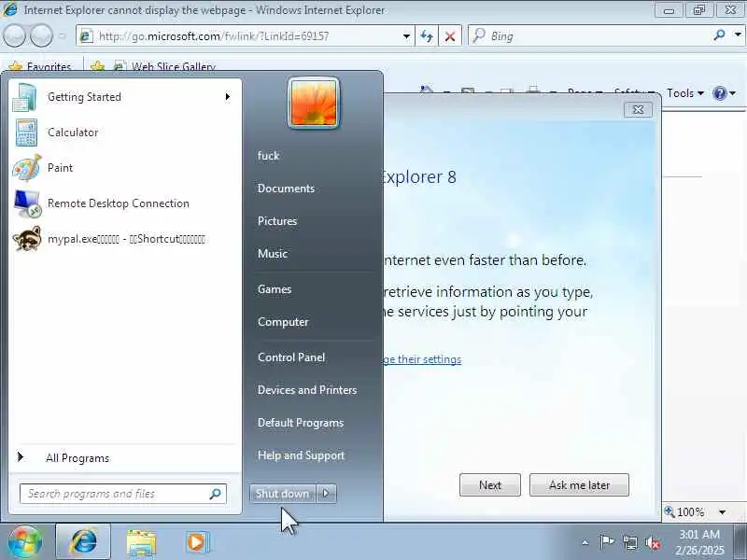The image size is (747, 560).
Task: Open the user folder above Documents
Action: tap(268, 156)
